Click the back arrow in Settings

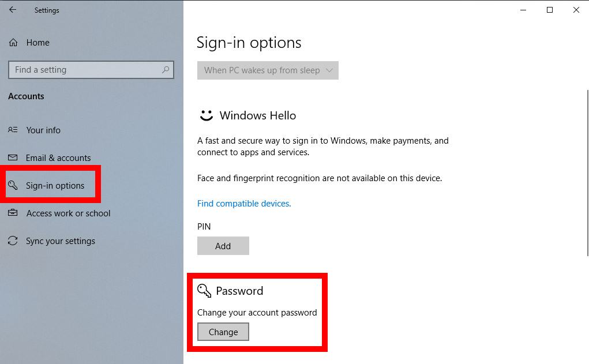[13, 10]
